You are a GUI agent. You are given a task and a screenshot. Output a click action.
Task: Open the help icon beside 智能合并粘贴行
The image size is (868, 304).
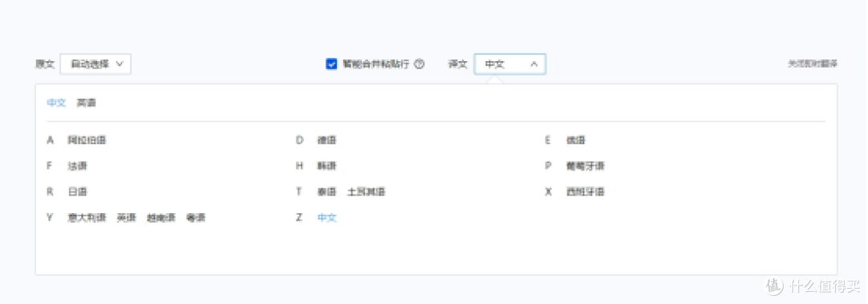[x=419, y=64]
